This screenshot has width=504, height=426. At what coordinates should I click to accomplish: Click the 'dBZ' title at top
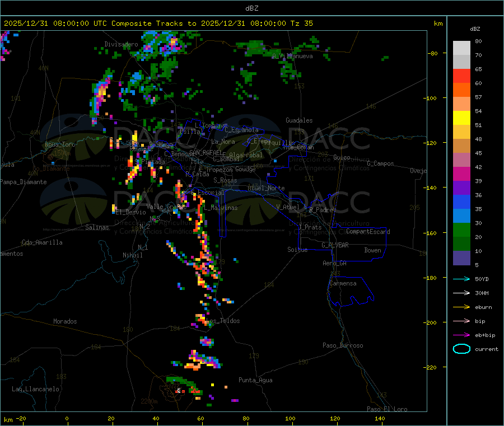(251, 8)
